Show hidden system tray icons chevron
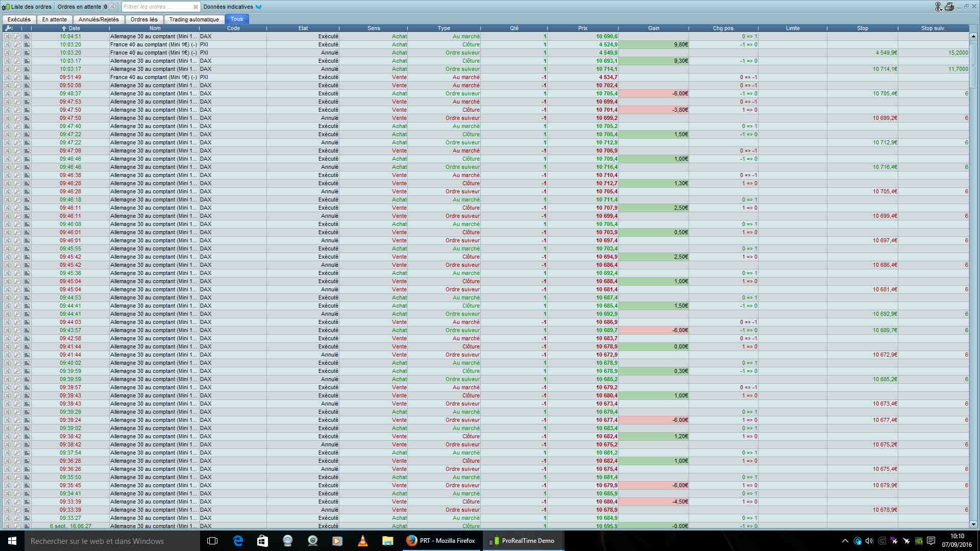Viewport: 980px width, 551px height. pyautogui.click(x=845, y=541)
